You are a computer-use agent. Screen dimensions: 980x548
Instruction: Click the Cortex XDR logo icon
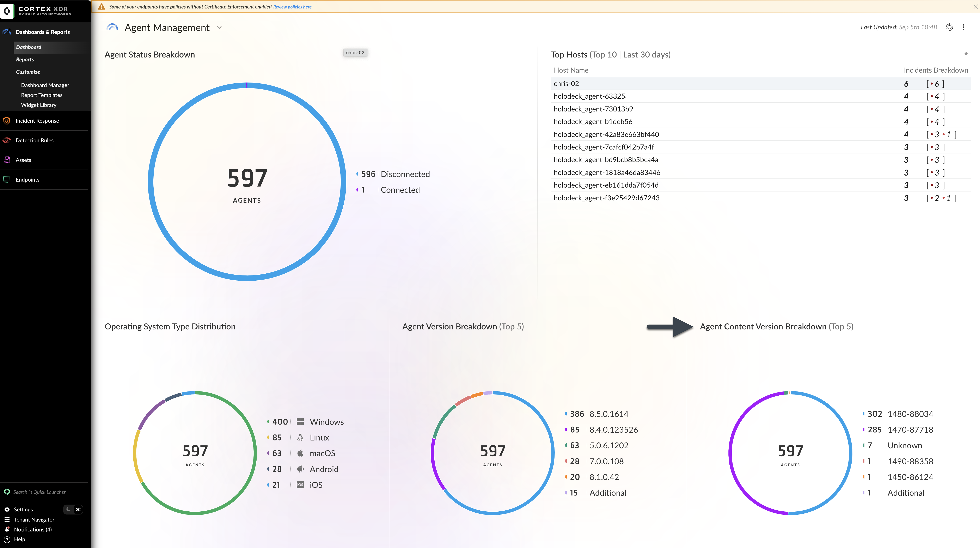pos(7,11)
